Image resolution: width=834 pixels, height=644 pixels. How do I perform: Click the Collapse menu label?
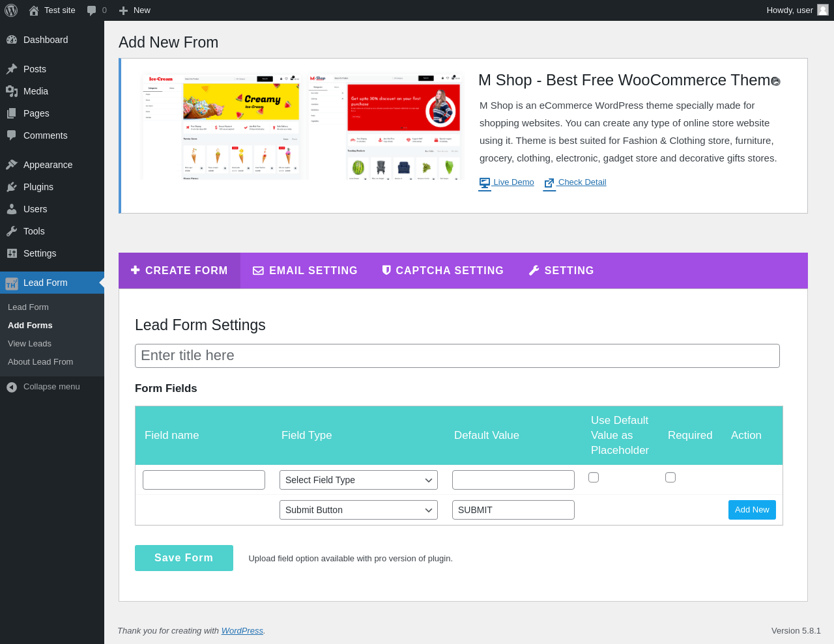tap(51, 387)
